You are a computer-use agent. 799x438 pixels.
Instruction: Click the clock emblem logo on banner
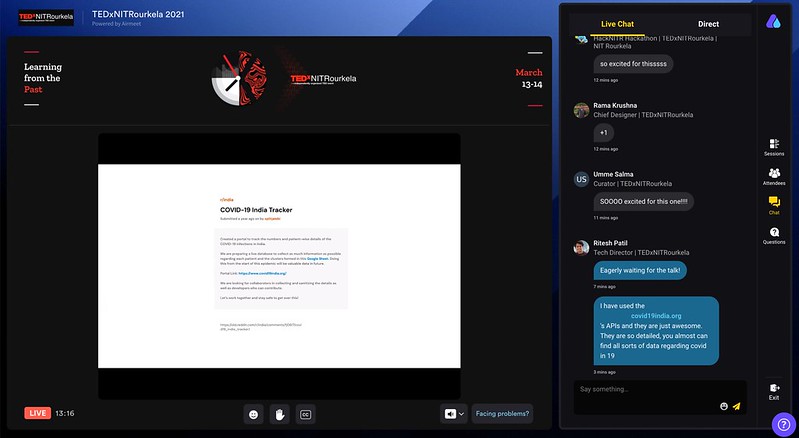239,78
